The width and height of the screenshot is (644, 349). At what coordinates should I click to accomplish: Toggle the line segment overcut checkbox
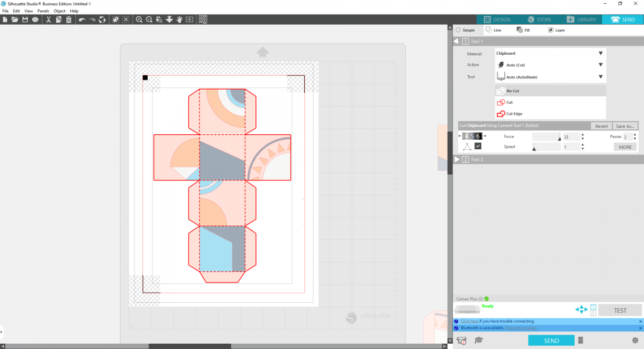point(478,146)
